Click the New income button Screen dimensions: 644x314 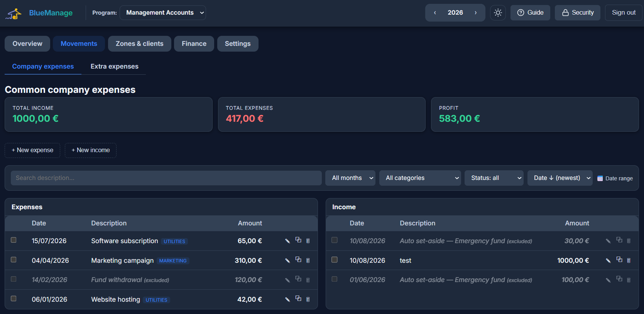click(91, 150)
